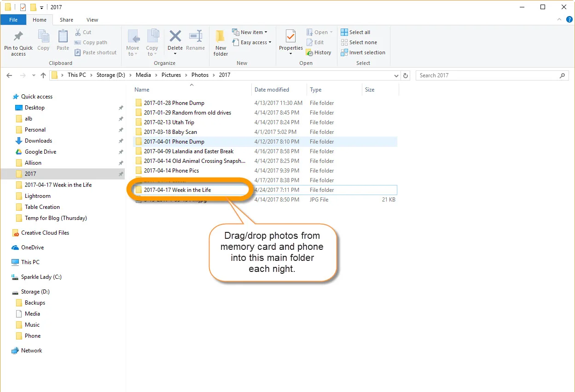575x392 pixels.
Task: Open the Move to dropdown
Action: [133, 44]
